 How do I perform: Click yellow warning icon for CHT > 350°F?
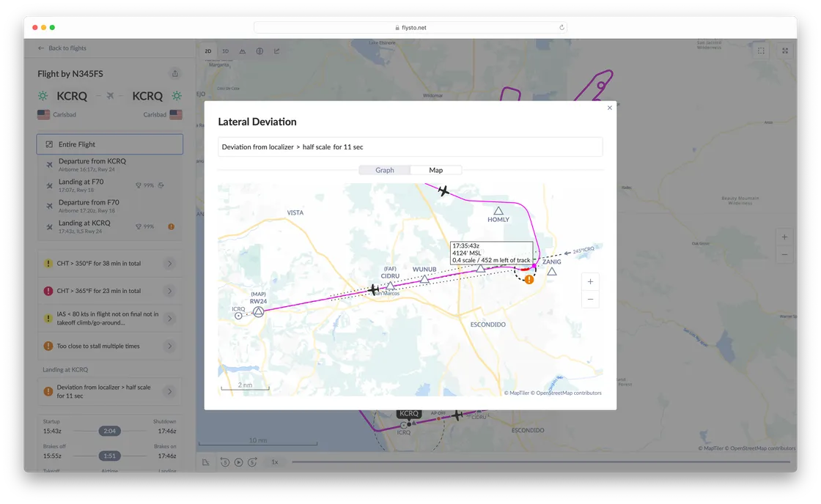coord(48,264)
